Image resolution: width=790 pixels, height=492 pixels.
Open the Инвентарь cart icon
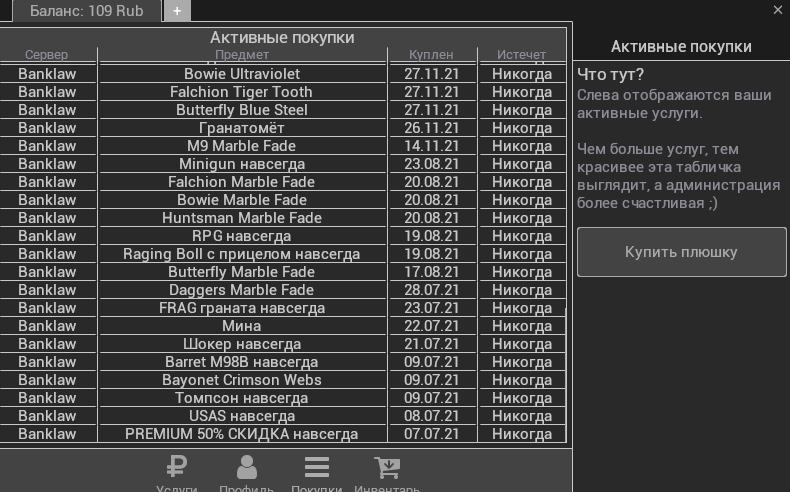point(387,467)
